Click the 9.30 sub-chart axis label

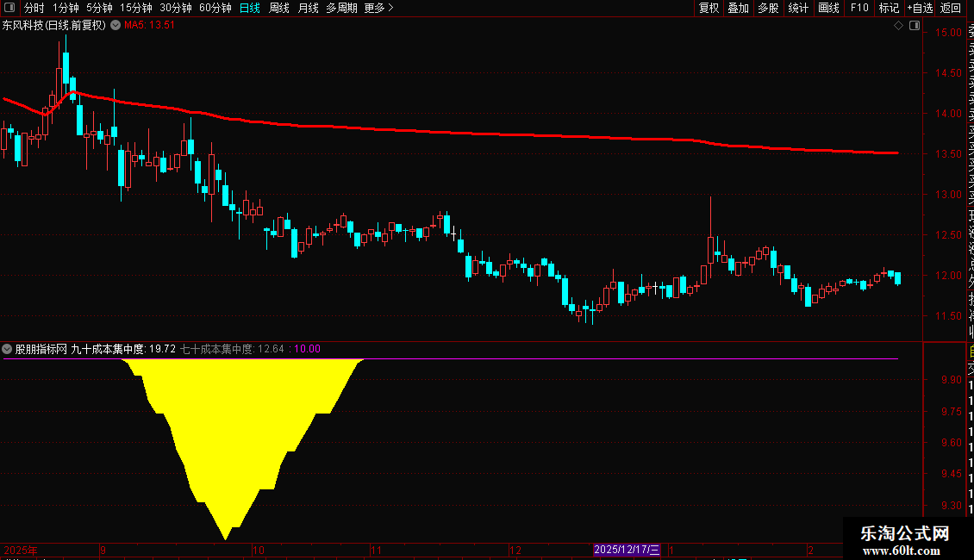point(951,506)
